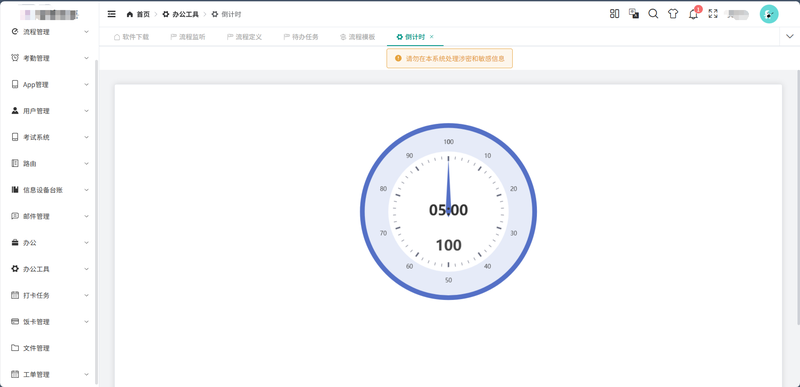Switch to 流程定义 tab
This screenshot has height=387, width=800.
coord(244,37)
